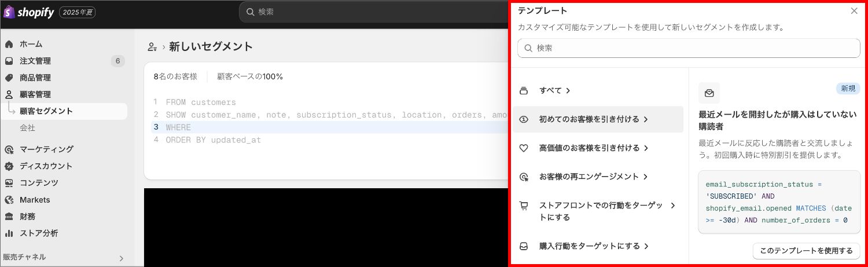
Task: Open 注文管理 in the sidebar
Action: 35,61
